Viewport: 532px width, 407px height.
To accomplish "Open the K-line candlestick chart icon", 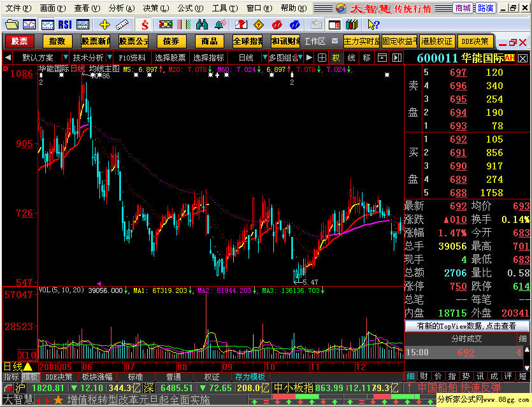I will click(x=48, y=24).
